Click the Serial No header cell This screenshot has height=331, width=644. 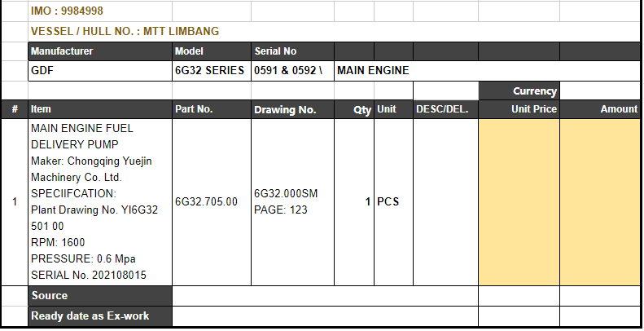click(x=291, y=51)
